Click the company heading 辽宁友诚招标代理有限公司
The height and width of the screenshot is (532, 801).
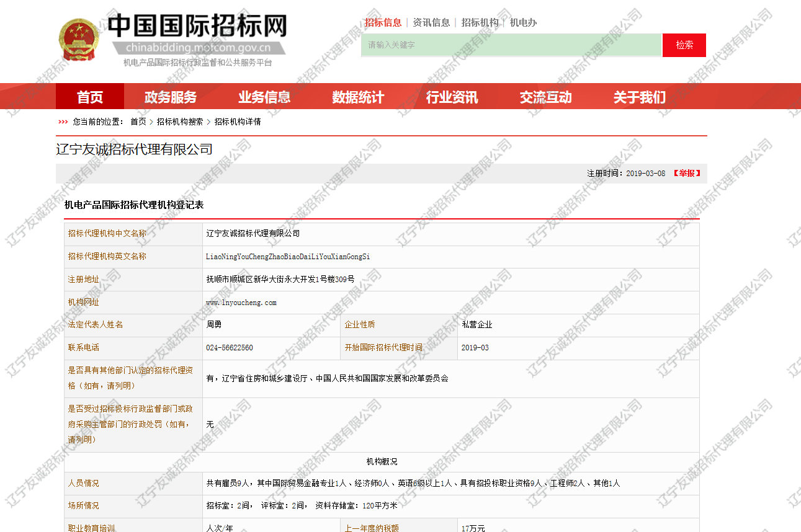pyautogui.click(x=134, y=149)
